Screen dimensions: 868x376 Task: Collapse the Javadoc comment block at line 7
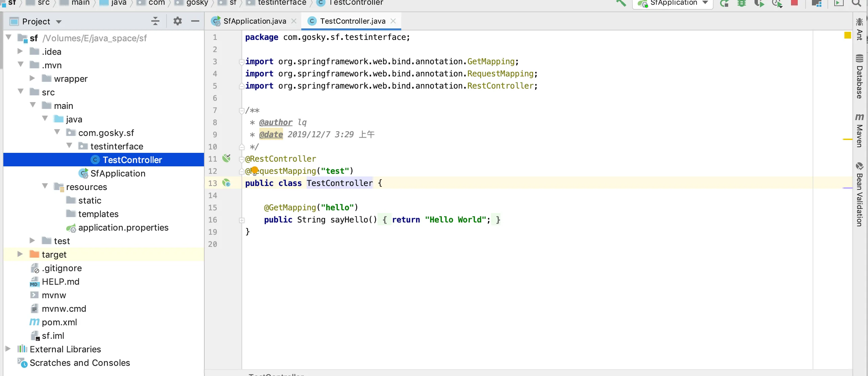coord(242,110)
